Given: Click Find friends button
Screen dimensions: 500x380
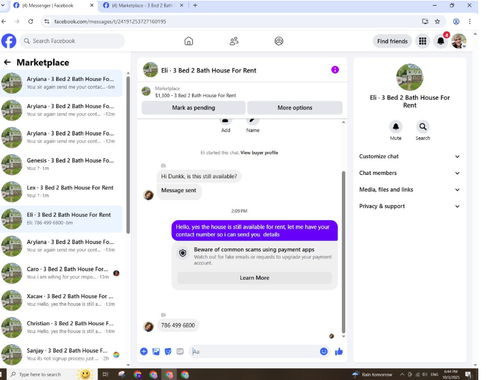Looking at the screenshot, I should pos(392,41).
